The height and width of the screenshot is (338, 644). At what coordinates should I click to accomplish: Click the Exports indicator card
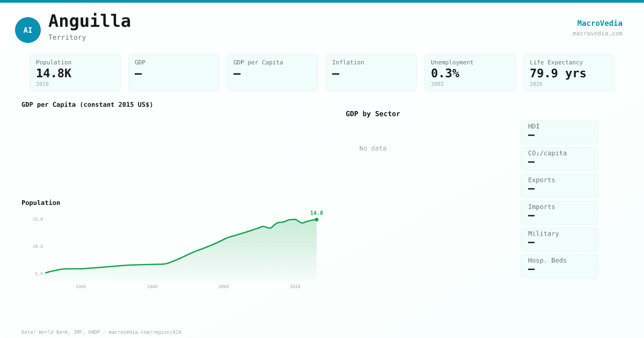(559, 186)
